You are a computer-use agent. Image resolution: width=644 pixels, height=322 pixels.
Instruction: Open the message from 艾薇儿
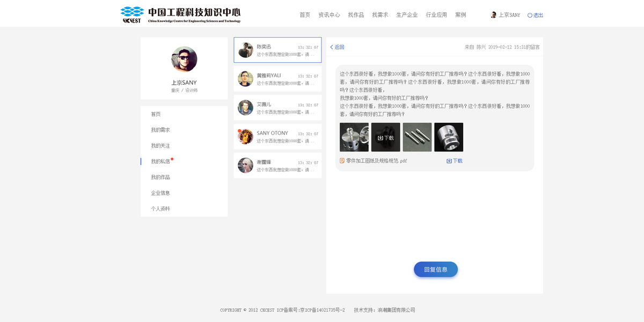click(x=278, y=108)
